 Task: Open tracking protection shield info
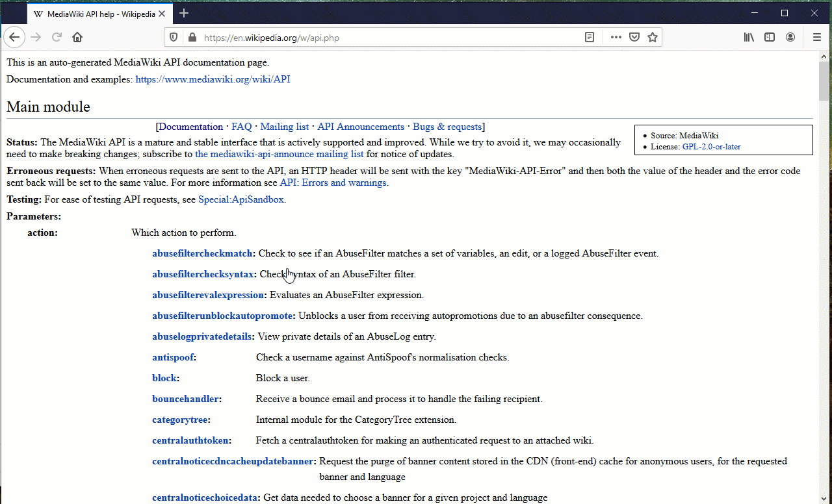point(174,38)
